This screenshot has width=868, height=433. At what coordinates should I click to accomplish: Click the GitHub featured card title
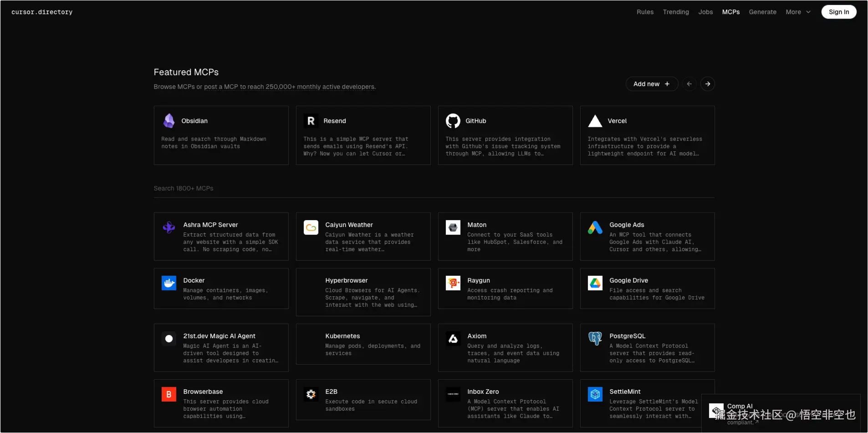(476, 121)
